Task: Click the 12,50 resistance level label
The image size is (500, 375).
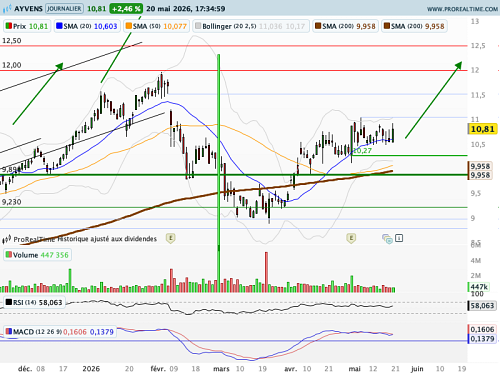Action: (12, 41)
